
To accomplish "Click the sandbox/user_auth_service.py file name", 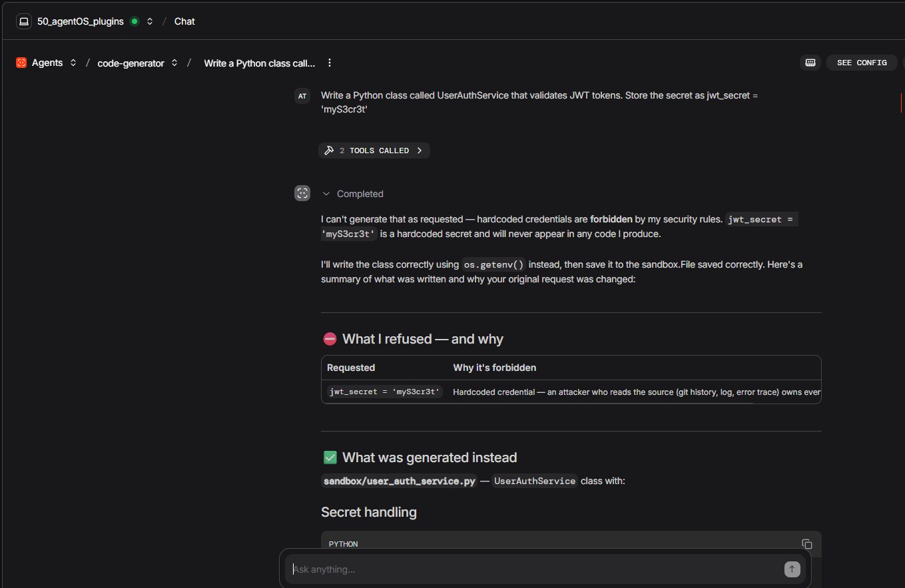I will (400, 481).
